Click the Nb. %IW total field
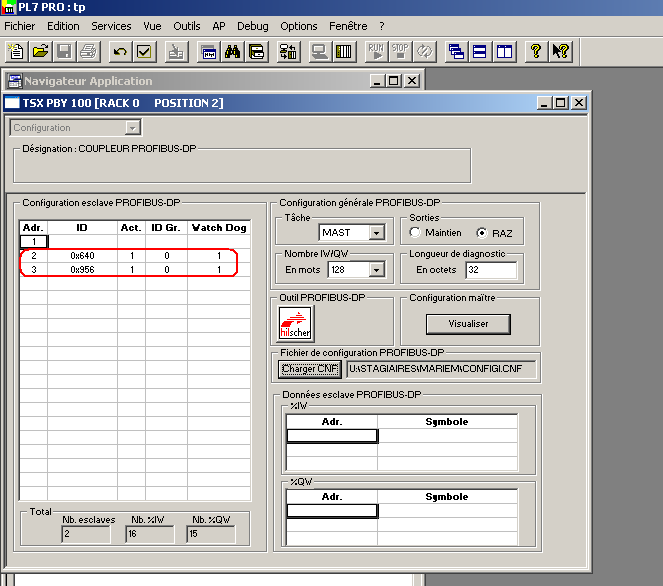 coord(150,534)
